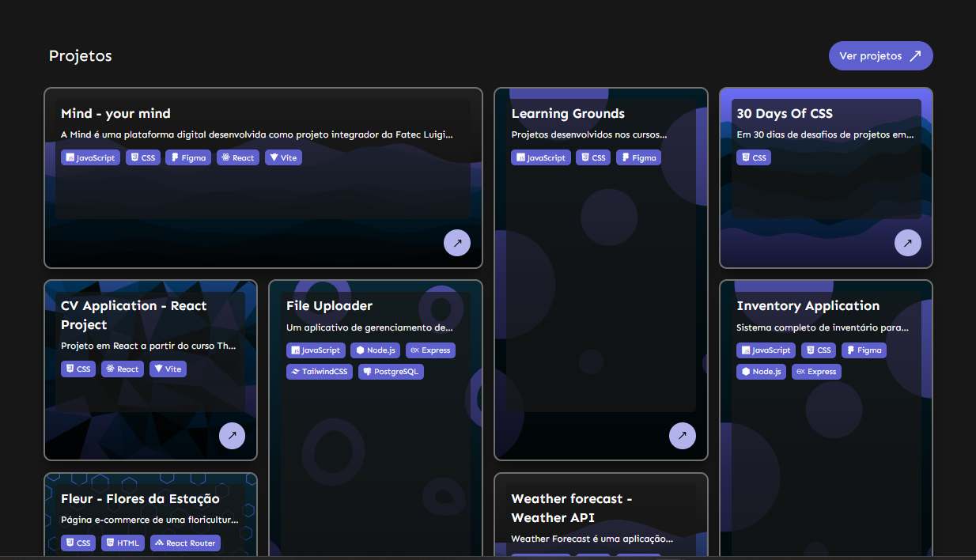976x560 pixels.
Task: Click the 30 Days Of CSS arrow icon
Action: click(x=908, y=243)
